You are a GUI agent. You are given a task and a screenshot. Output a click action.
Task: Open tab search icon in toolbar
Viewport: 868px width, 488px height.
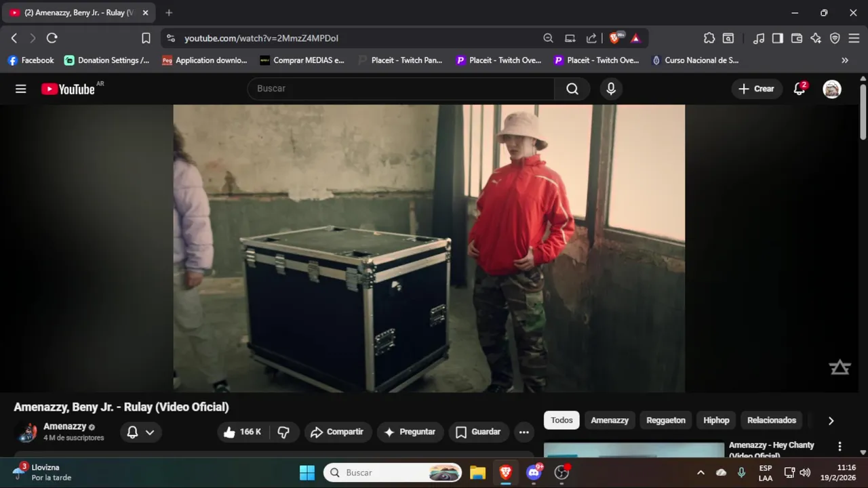tap(728, 38)
